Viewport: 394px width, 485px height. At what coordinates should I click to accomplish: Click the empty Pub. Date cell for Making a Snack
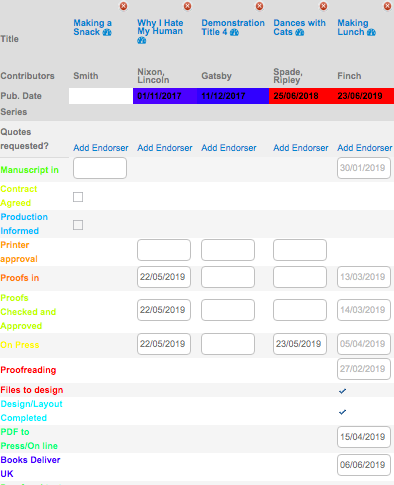(101, 96)
